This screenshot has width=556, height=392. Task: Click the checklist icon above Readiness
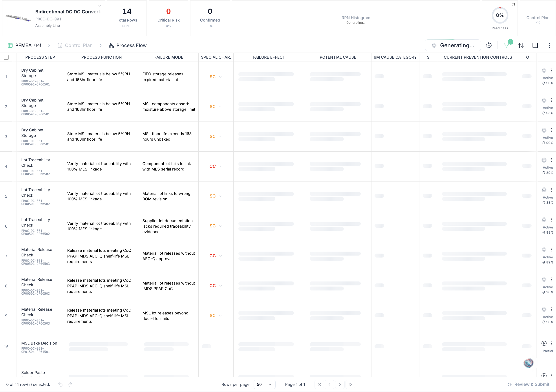(514, 4)
